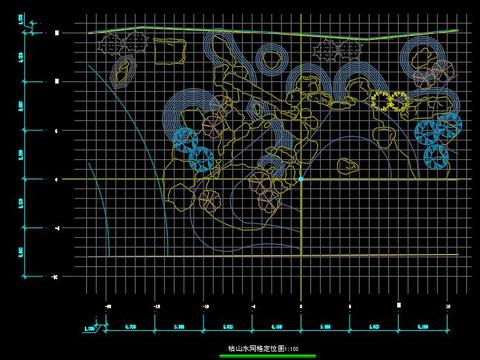The width and height of the screenshot is (480, 360).
Task: Click the gray star-shaped plant cluster top-right
Action: (x=337, y=51)
